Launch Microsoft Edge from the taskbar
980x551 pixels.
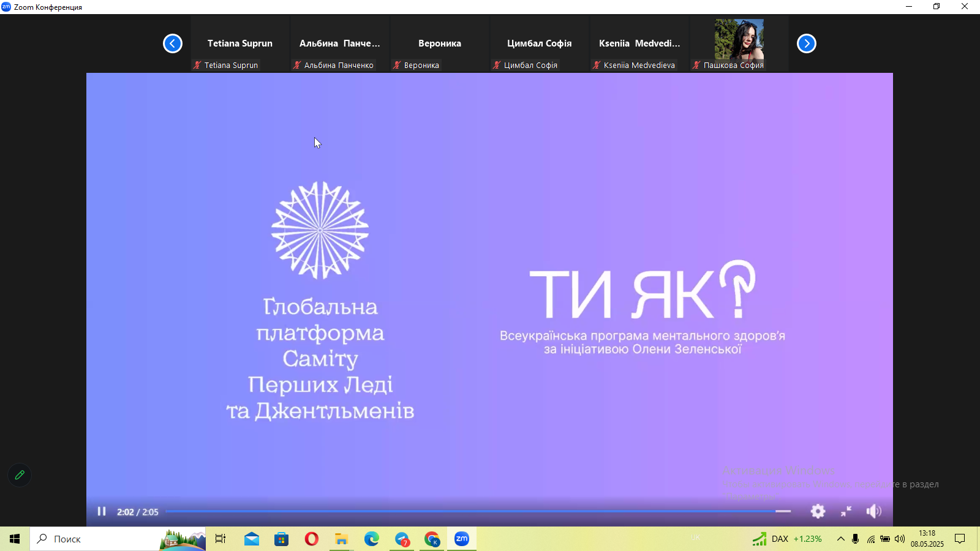pos(372,539)
